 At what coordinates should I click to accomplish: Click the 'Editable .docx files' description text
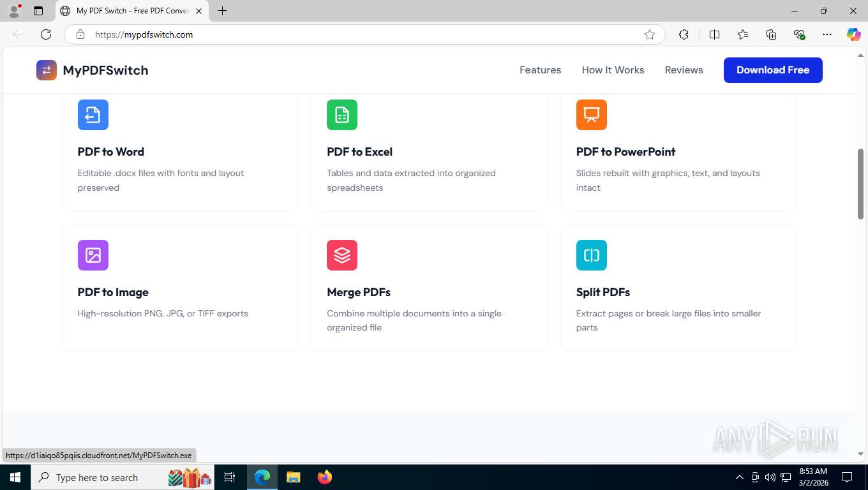click(x=161, y=181)
